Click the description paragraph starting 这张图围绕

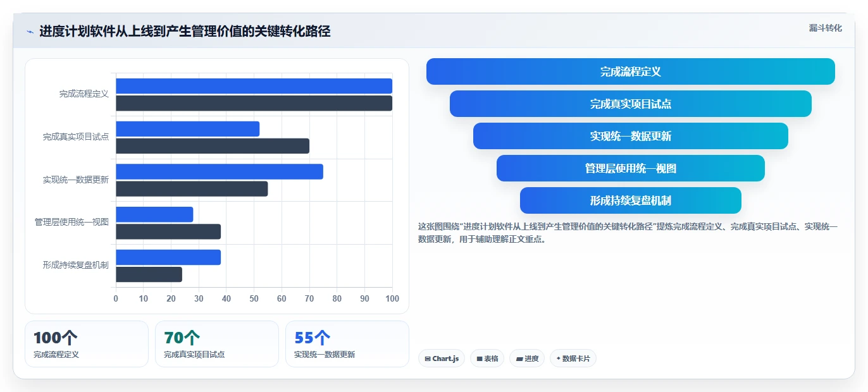point(628,233)
